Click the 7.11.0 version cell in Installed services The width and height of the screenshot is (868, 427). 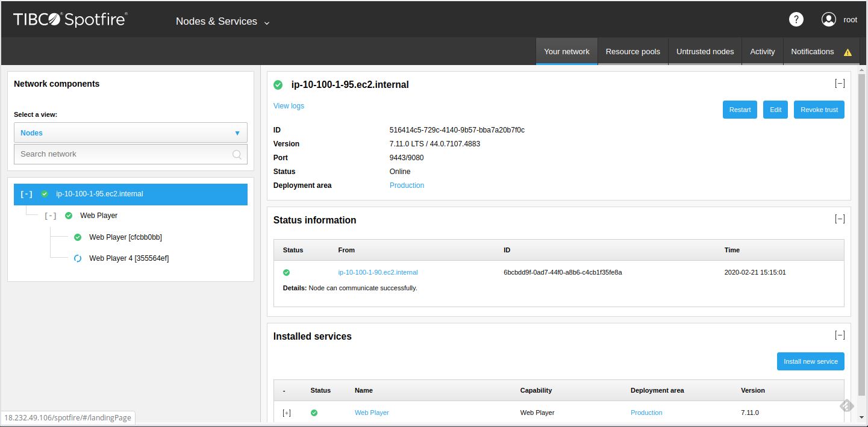750,413
